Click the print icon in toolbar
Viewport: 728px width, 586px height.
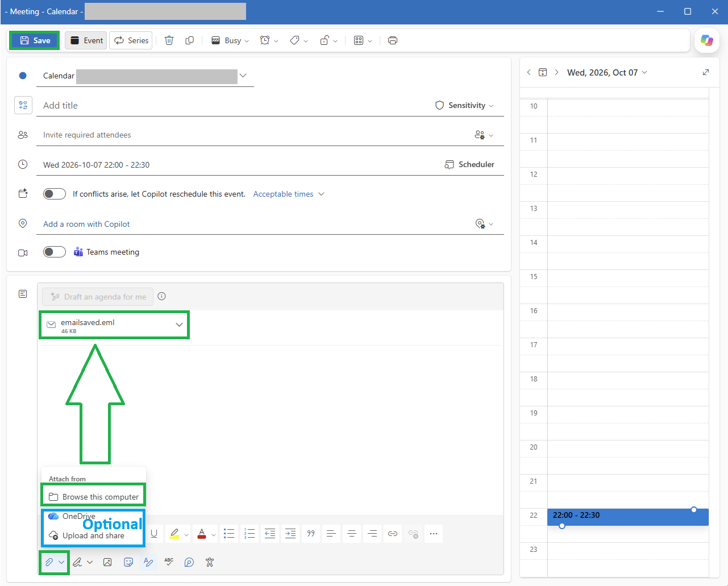pyautogui.click(x=393, y=40)
